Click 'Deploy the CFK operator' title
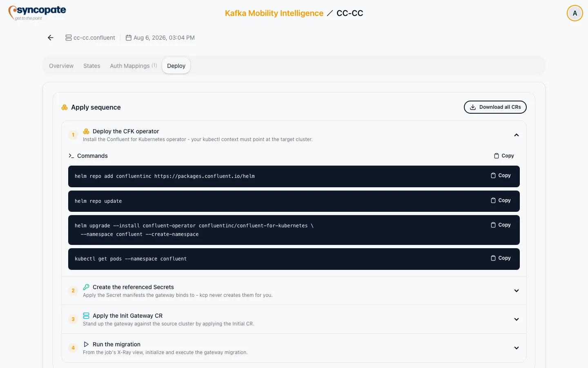 (126, 131)
